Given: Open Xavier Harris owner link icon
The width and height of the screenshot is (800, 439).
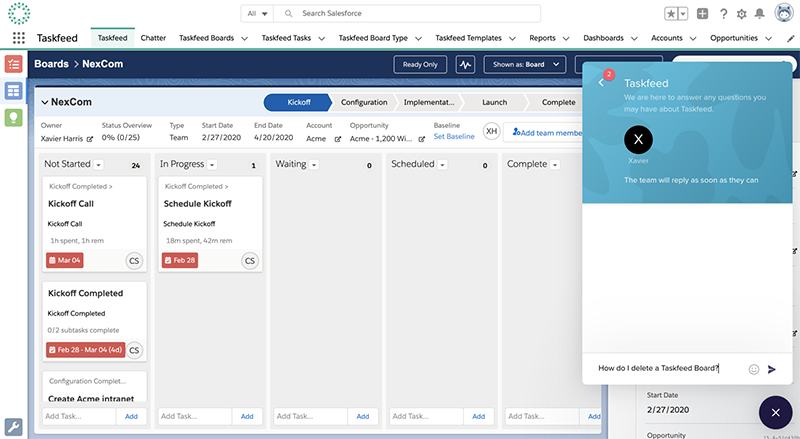Looking at the screenshot, I should 90,139.
